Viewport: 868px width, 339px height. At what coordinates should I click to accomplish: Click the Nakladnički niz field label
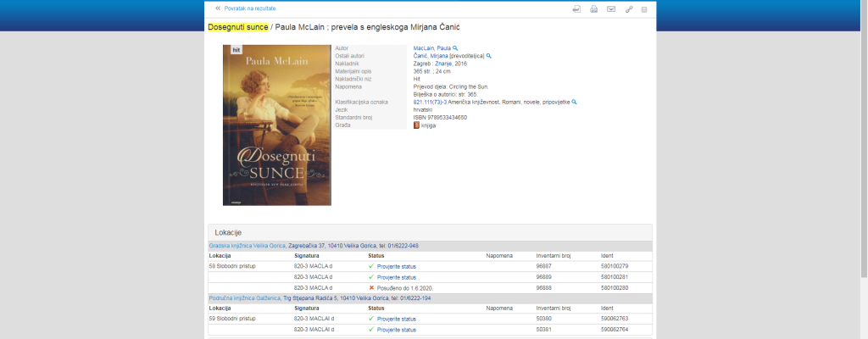pos(353,79)
